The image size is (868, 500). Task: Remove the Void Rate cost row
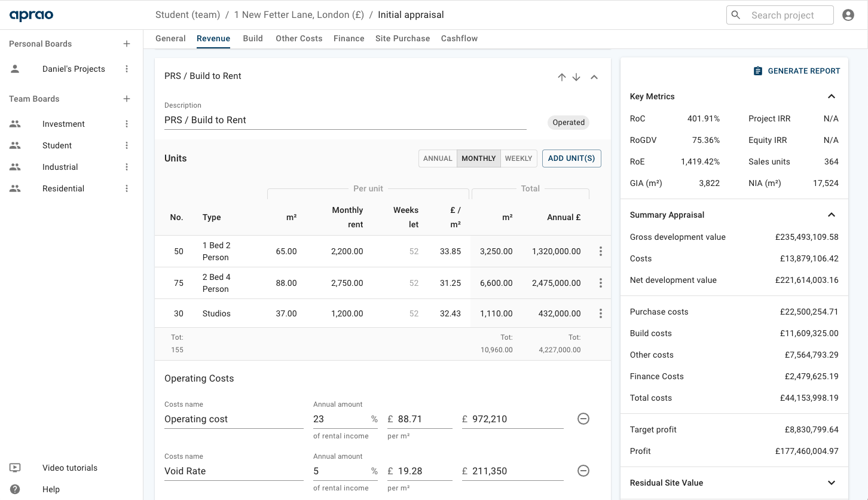[583, 471]
